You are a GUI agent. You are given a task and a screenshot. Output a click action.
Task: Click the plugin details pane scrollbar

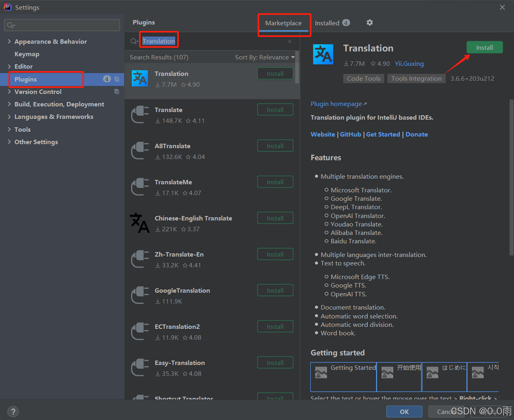(511, 177)
